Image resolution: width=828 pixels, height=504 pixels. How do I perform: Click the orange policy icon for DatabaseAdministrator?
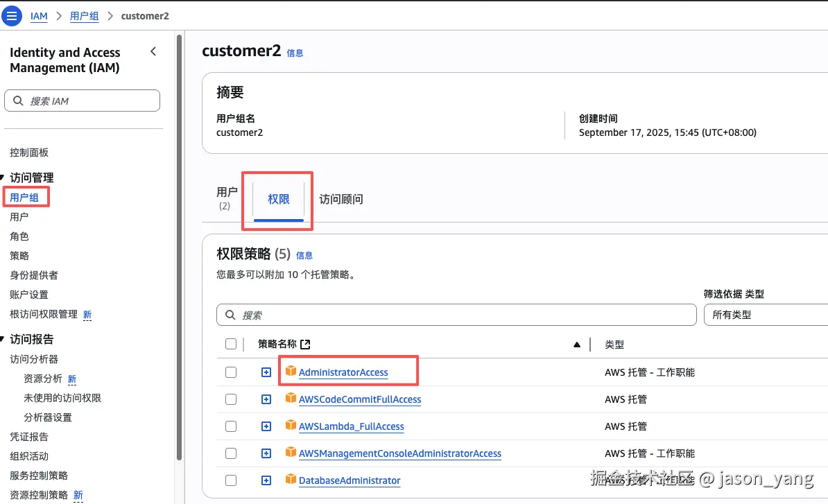click(x=291, y=479)
